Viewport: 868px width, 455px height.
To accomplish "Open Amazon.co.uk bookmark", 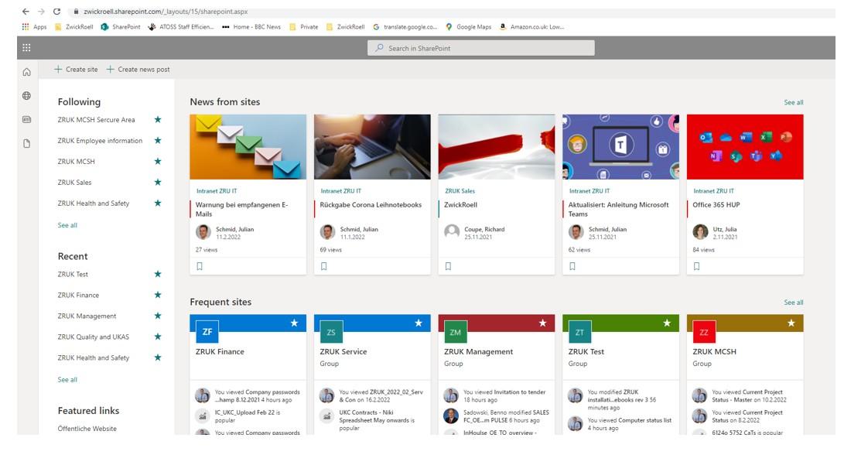I will 532,26.
